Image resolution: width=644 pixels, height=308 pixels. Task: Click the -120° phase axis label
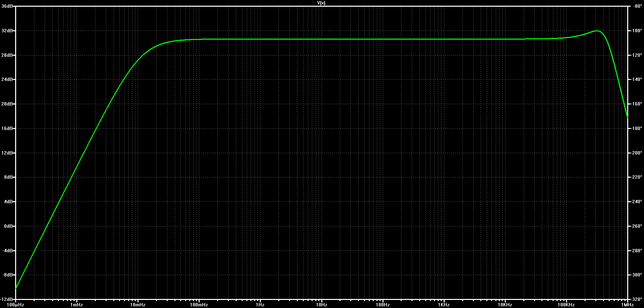pos(637,55)
